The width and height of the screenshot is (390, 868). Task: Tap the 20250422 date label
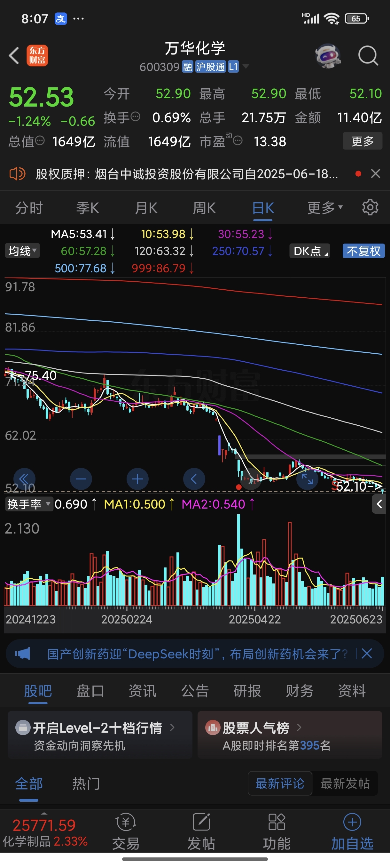tap(255, 619)
